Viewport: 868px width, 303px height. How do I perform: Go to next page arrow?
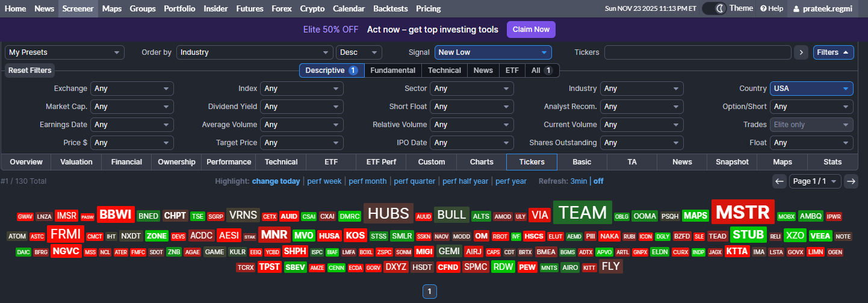[851, 181]
